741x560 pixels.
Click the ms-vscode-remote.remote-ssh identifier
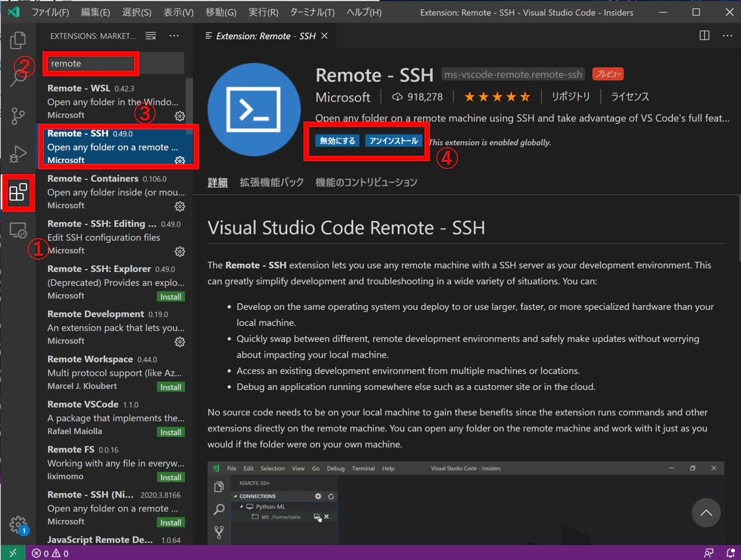tap(513, 74)
